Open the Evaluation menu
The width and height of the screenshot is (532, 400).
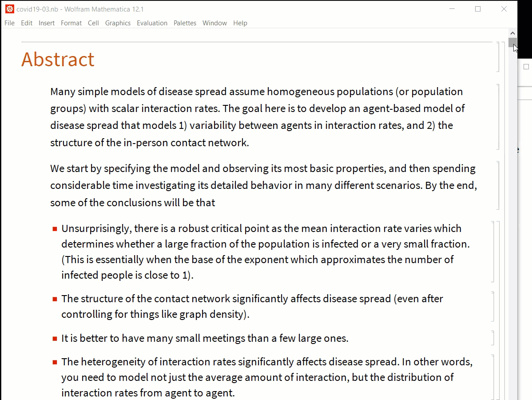[152, 23]
